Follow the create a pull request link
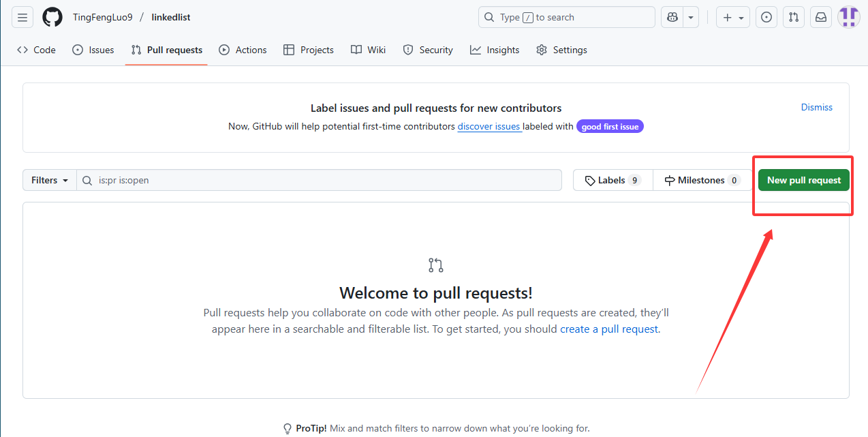 click(x=609, y=329)
